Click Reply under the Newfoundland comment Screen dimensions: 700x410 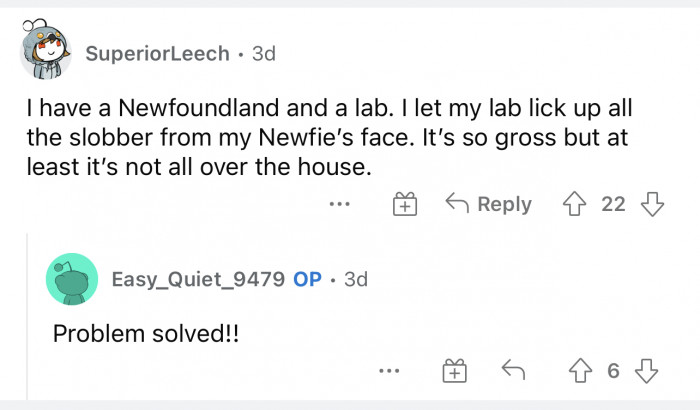[x=490, y=205]
